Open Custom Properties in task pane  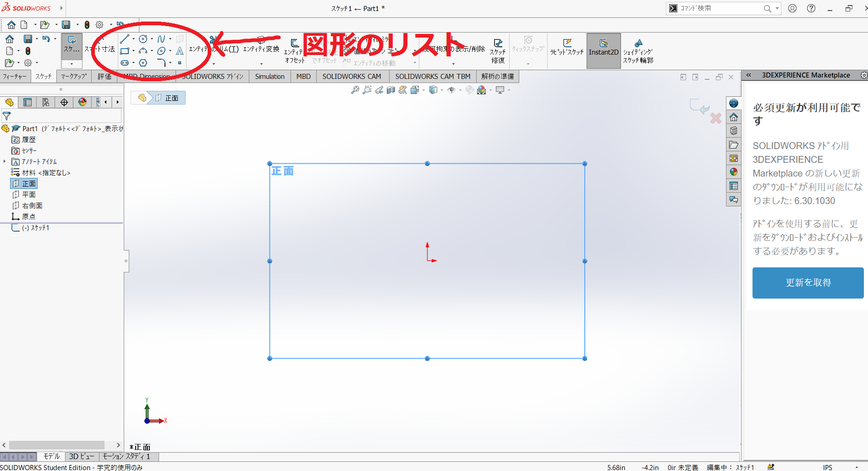[x=734, y=186]
